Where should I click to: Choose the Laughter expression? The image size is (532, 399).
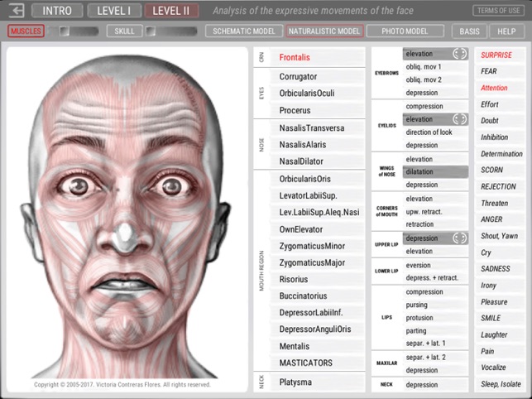point(500,334)
